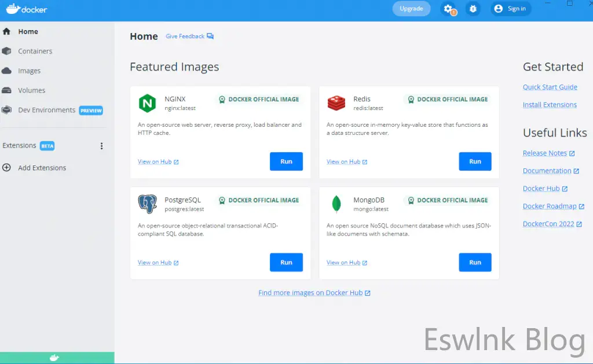Viewport: 593px width, 364px height.
Task: Open the settings gear icon
Action: [x=448, y=9]
